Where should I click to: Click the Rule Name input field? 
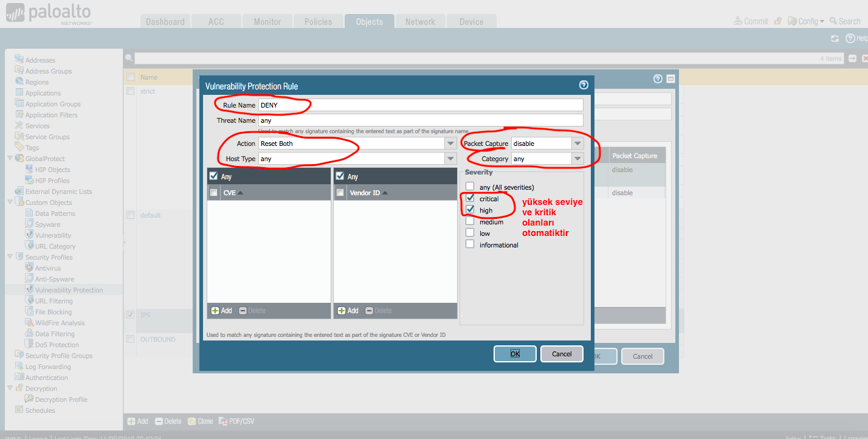[420, 105]
